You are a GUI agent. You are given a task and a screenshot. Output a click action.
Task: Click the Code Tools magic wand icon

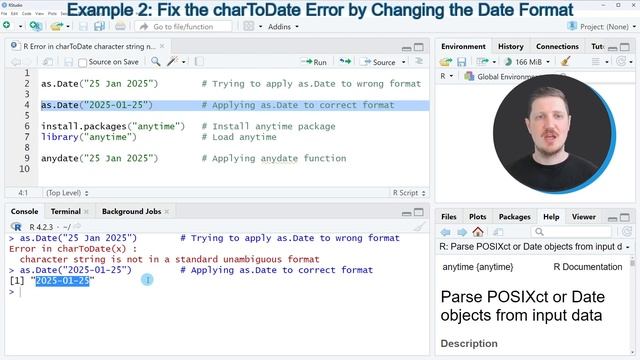pos(173,62)
